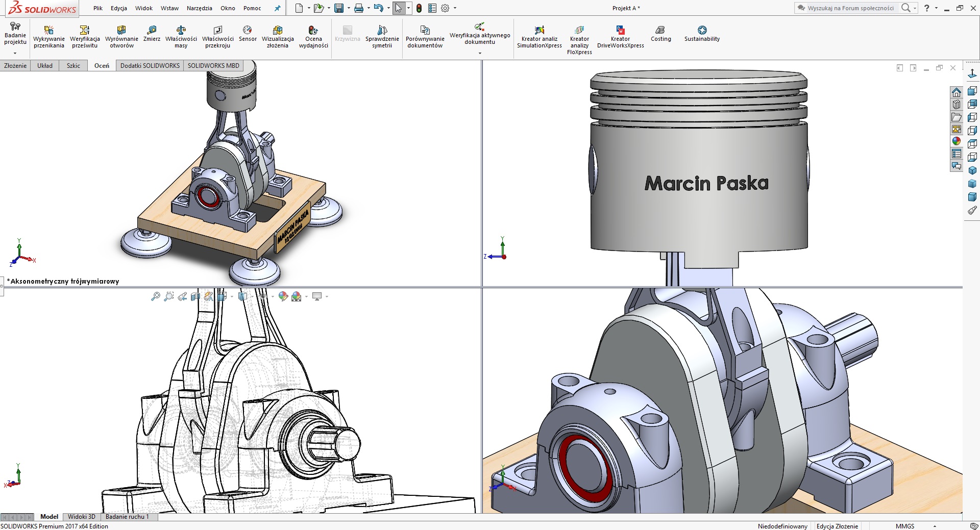Image resolution: width=980 pixels, height=530 pixels.
Task: Run the Wykrywanie przenikania interference tool
Action: click(x=48, y=36)
